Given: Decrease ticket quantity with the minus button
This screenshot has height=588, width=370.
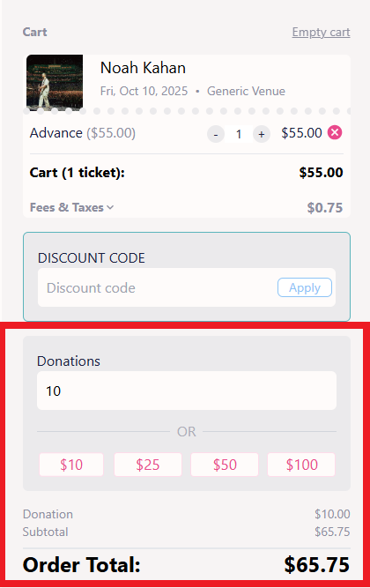Looking at the screenshot, I should coord(216,134).
